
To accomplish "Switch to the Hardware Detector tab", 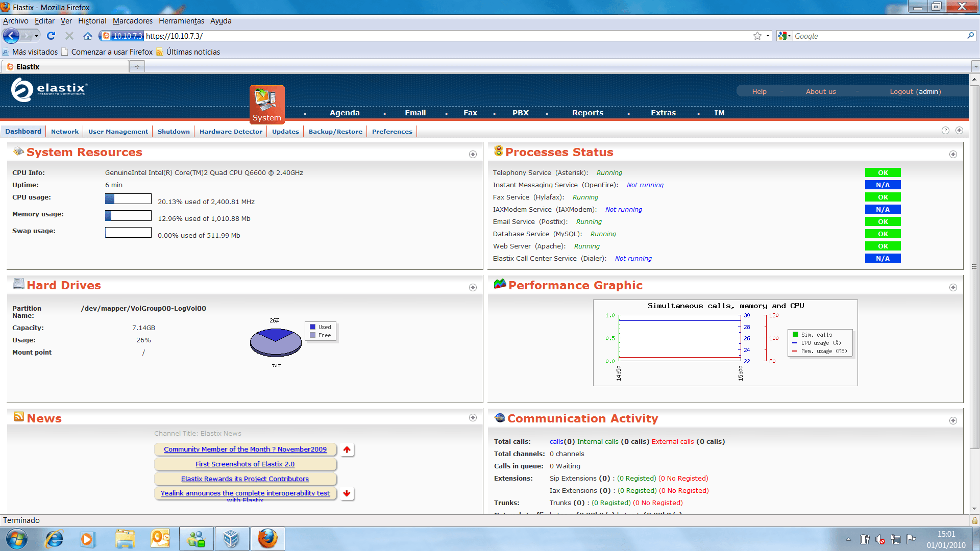I will click(231, 132).
